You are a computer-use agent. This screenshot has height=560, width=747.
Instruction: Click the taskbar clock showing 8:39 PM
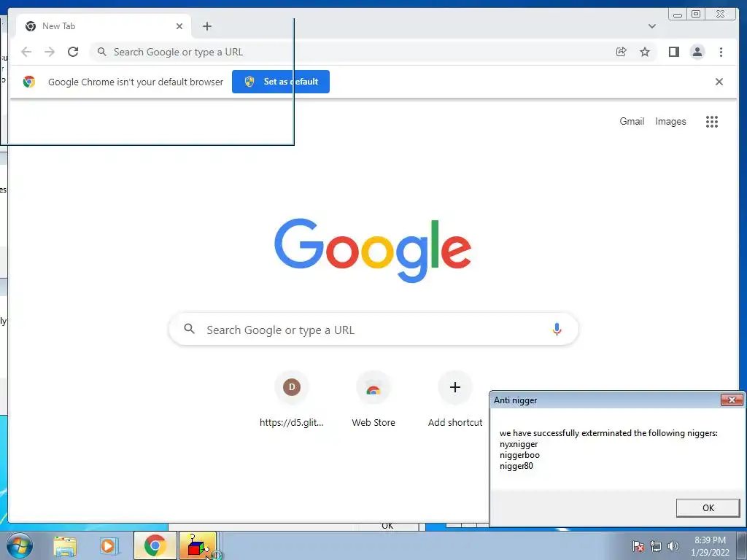click(x=710, y=546)
